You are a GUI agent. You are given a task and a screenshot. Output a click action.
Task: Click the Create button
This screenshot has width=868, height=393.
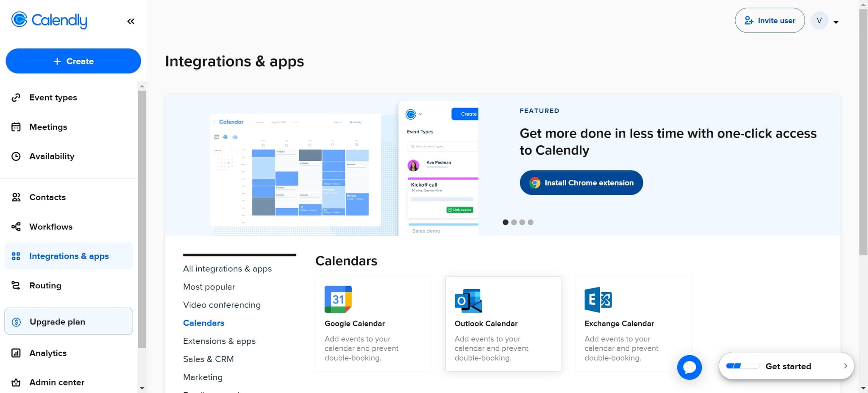coord(73,61)
